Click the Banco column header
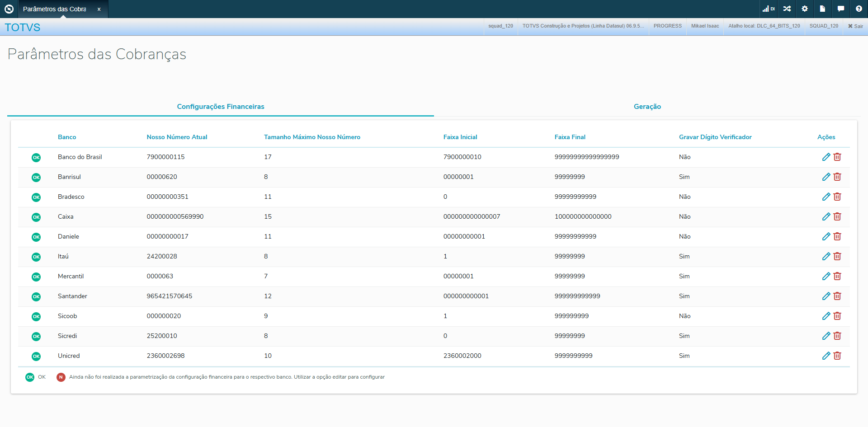868x427 pixels. tap(67, 137)
